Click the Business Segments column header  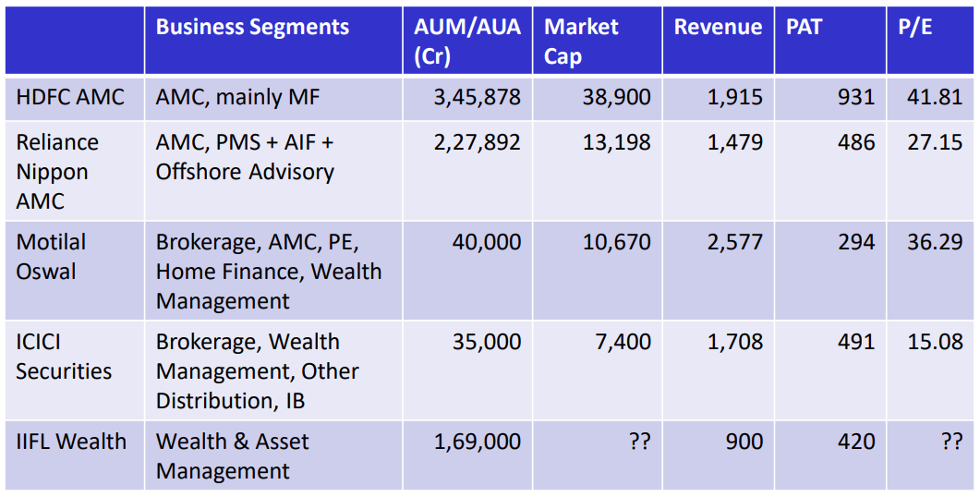(x=252, y=27)
